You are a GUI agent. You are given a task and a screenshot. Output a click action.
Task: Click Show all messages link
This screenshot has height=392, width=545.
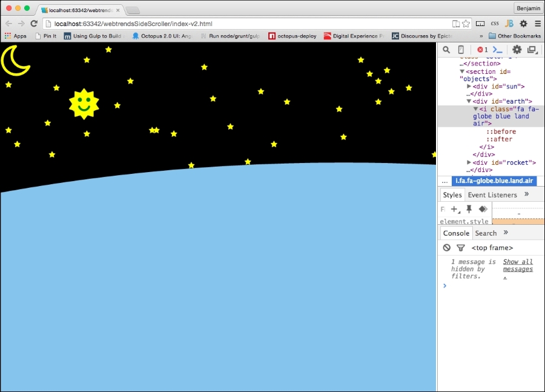click(518, 269)
